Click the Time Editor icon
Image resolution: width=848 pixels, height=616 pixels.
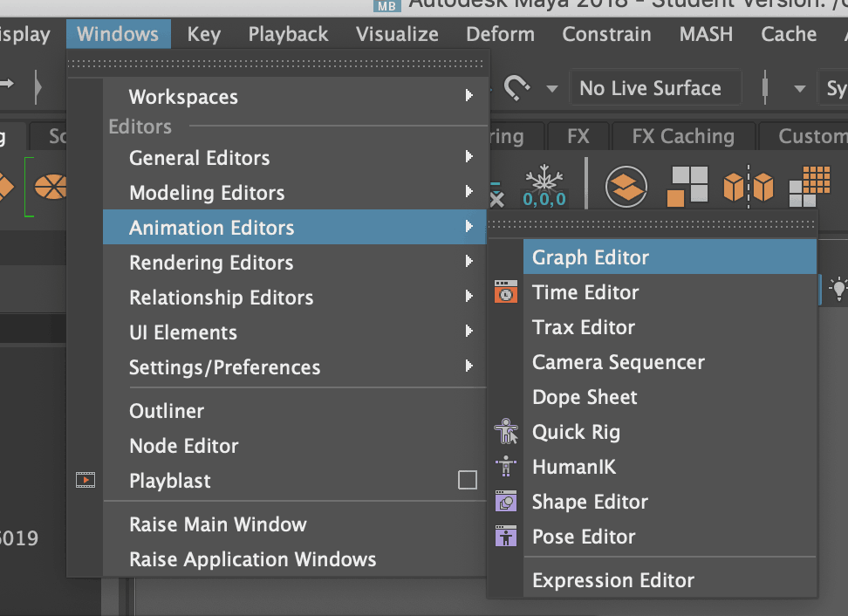coord(505,292)
